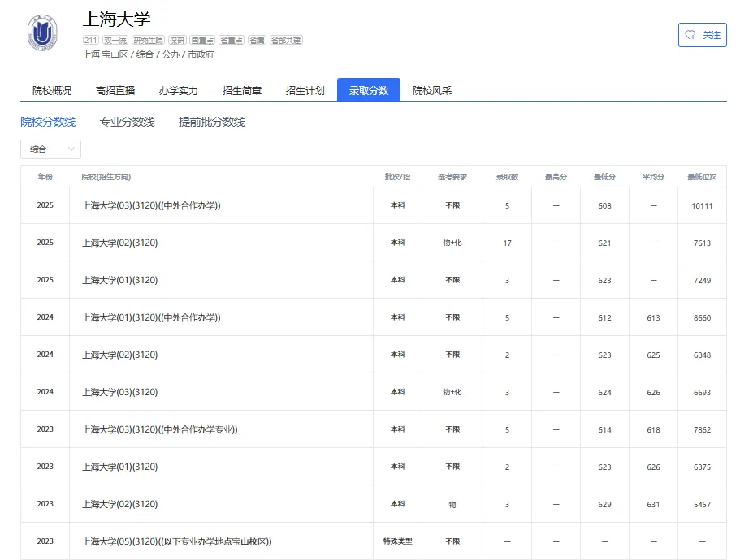Open the 办学实力 tab

click(178, 90)
